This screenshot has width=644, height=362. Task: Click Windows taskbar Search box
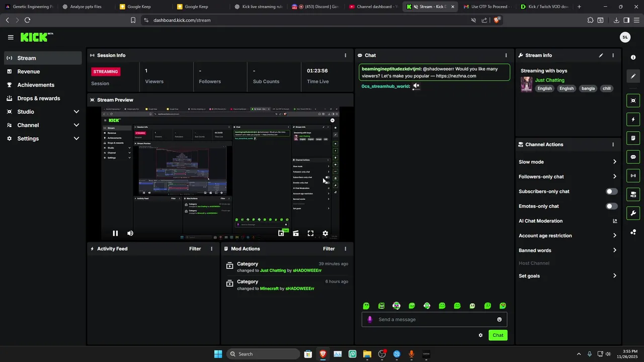pos(263,354)
